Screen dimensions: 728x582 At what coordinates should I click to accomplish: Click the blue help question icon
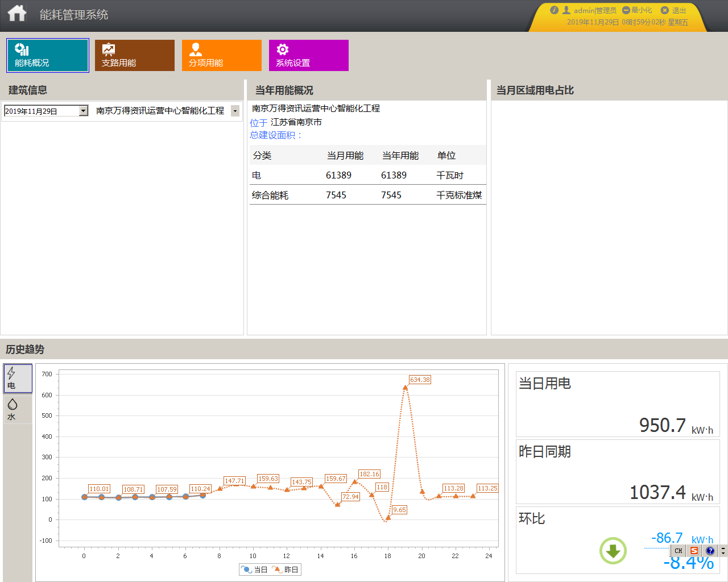click(x=710, y=551)
